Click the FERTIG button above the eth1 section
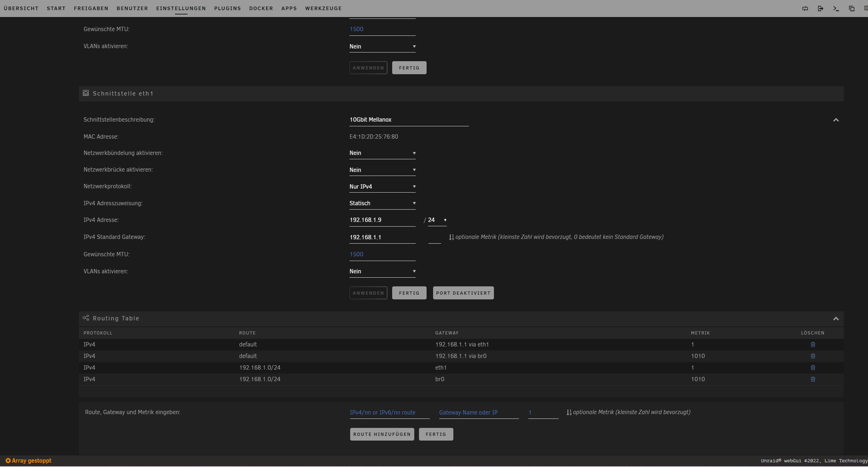The image size is (868, 467). click(409, 68)
